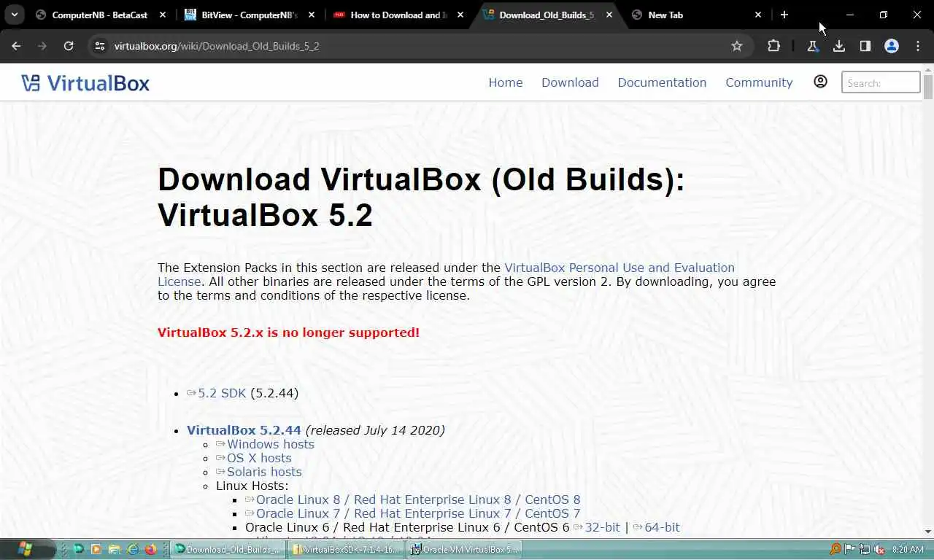Launch Internet Explorer from quick launch

point(133,549)
